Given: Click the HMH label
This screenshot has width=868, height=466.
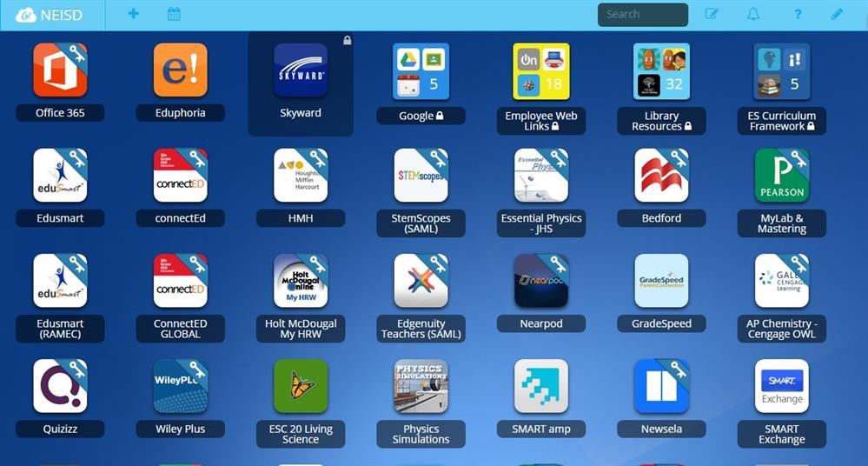Looking at the screenshot, I should [x=301, y=218].
